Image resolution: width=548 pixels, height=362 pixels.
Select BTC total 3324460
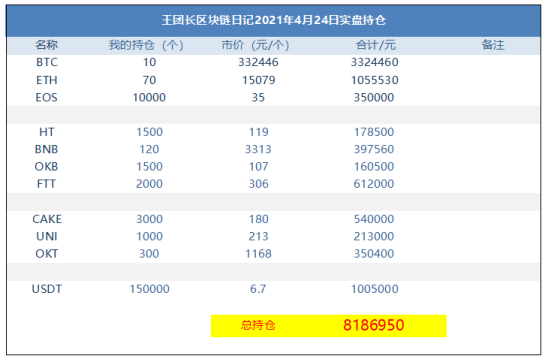[x=375, y=62]
